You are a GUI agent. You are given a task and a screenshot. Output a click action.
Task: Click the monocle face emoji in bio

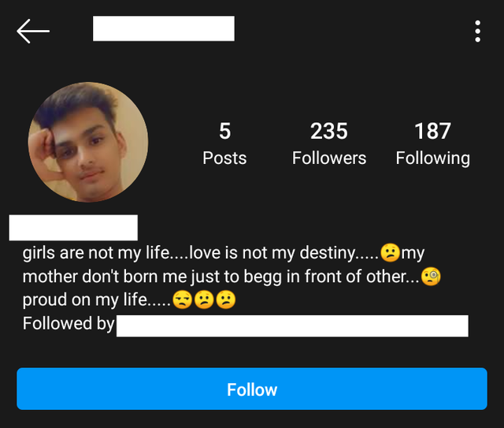[x=431, y=277]
